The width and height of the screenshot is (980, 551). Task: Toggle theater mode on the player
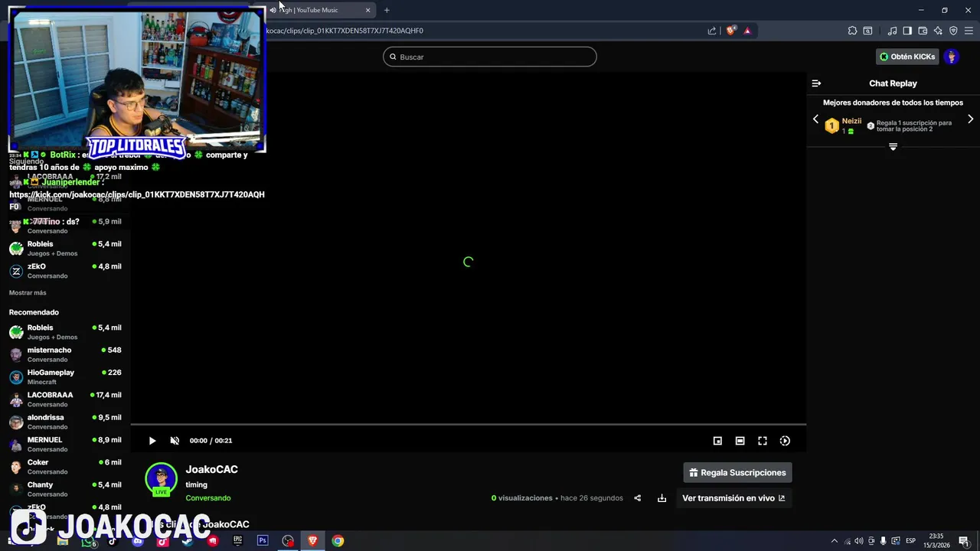[x=740, y=441]
